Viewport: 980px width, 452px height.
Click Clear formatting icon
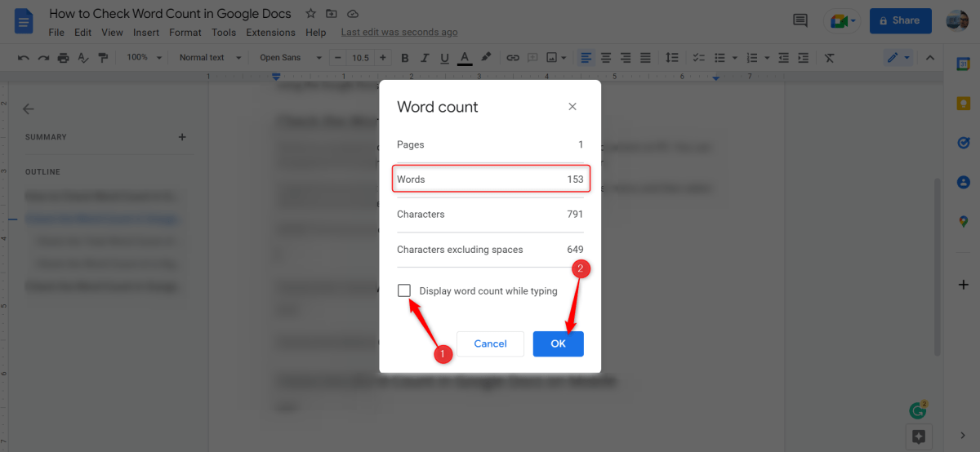point(830,58)
